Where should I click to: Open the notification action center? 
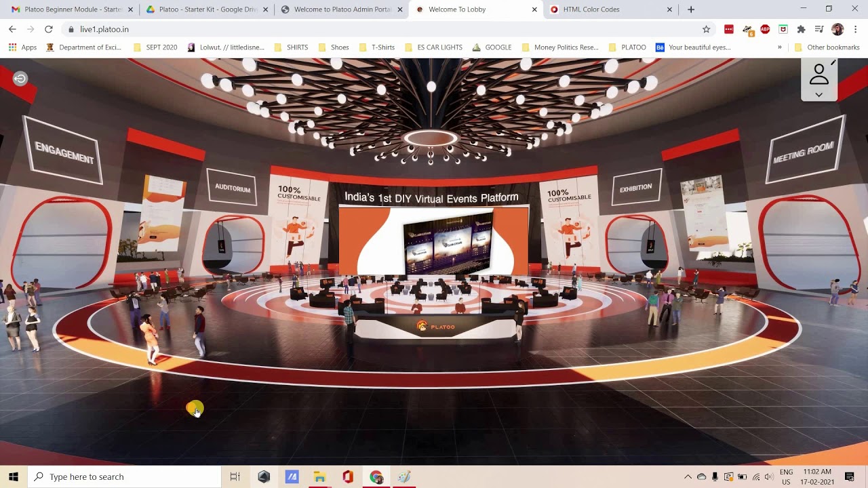pos(849,476)
